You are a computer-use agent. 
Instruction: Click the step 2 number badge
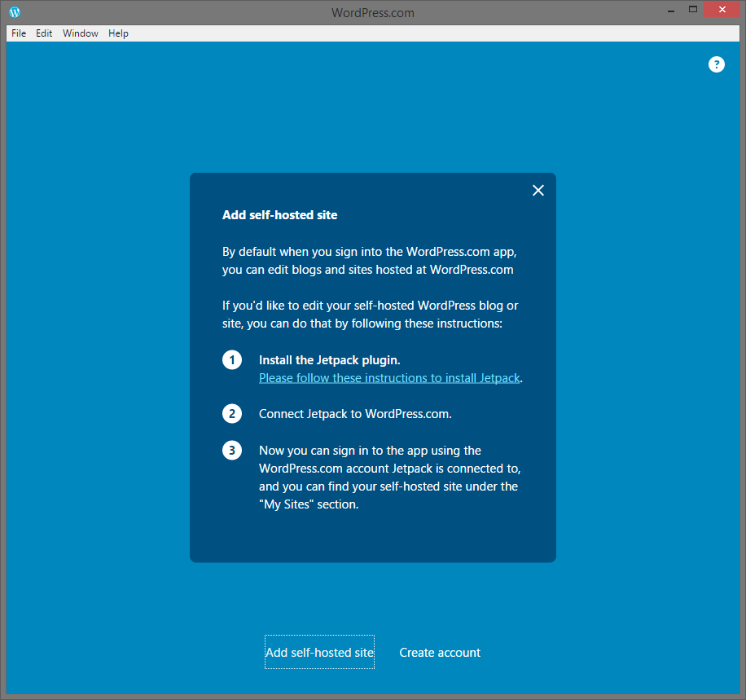232,414
